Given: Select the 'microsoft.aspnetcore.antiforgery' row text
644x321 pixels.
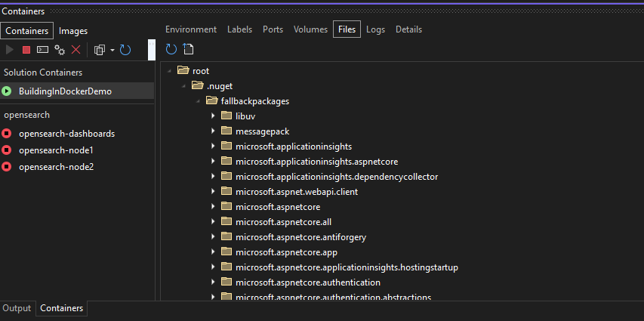Looking at the screenshot, I should [x=301, y=237].
